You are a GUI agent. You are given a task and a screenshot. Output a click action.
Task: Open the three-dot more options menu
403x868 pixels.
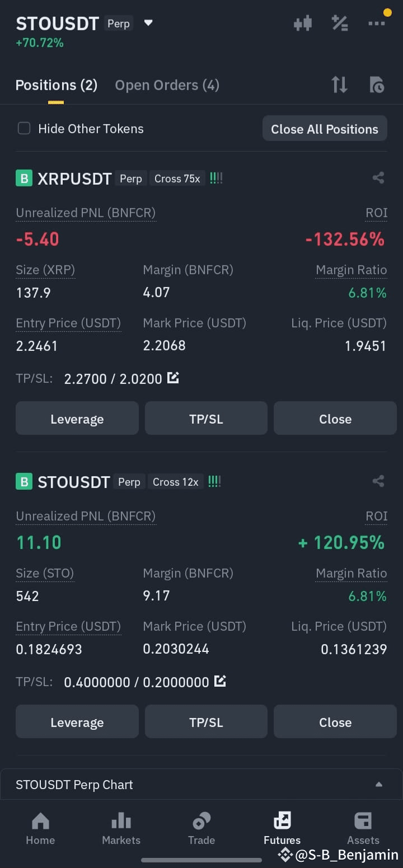(377, 24)
